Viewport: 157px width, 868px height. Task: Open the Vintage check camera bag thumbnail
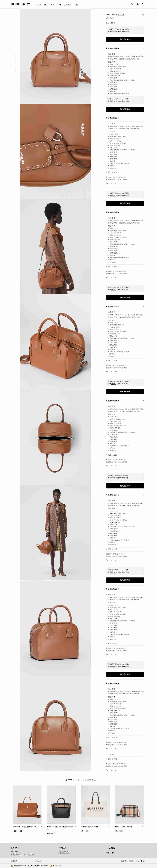point(129,805)
